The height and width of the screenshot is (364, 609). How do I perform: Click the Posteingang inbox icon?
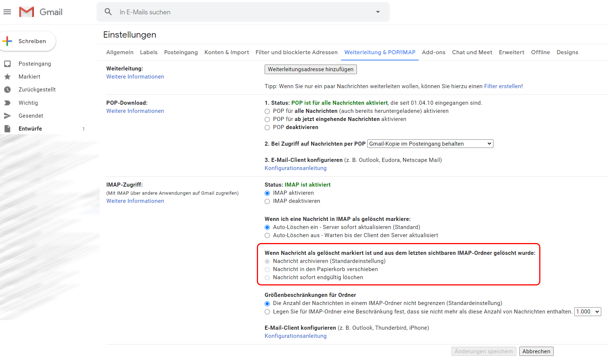pos(7,64)
